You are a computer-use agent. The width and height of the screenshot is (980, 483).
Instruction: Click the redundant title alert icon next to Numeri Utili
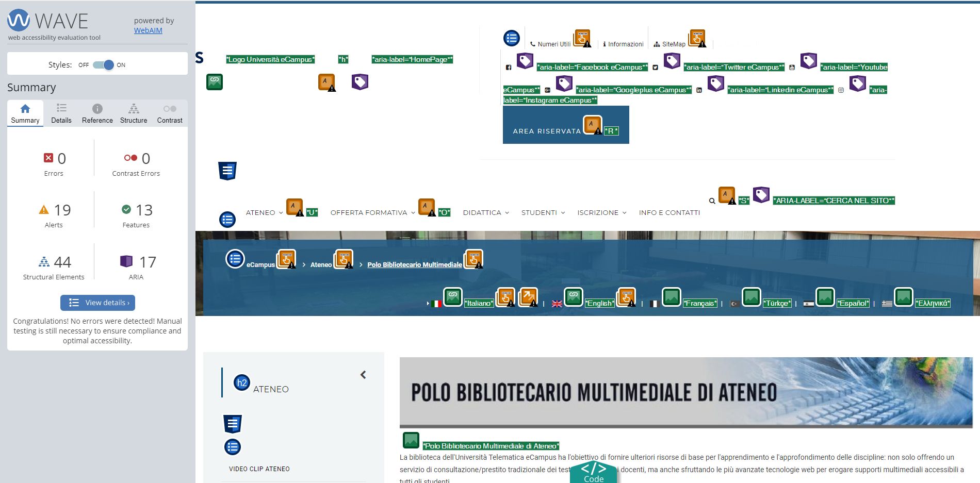click(x=582, y=38)
